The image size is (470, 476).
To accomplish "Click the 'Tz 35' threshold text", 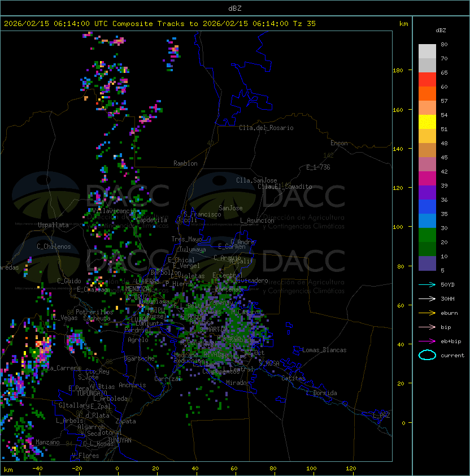I will click(304, 24).
